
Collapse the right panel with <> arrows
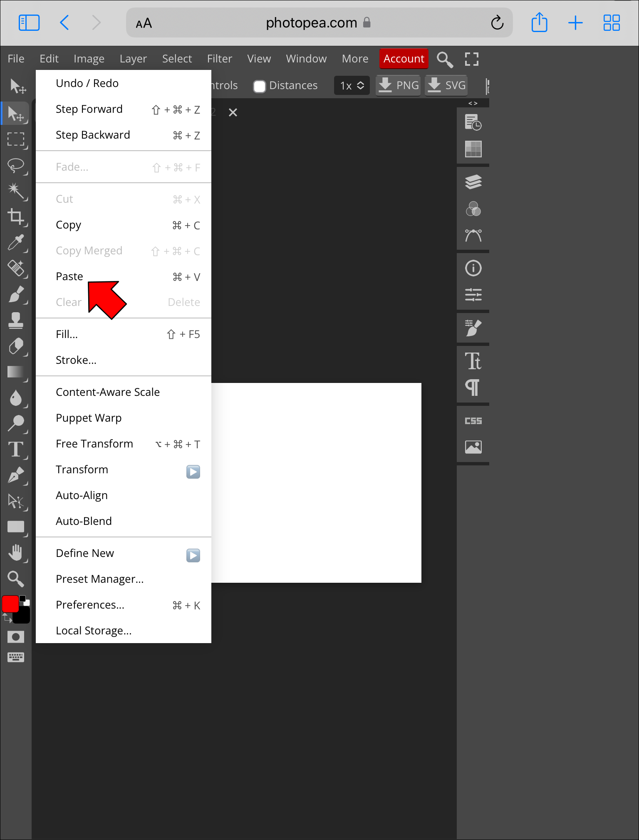click(x=473, y=103)
